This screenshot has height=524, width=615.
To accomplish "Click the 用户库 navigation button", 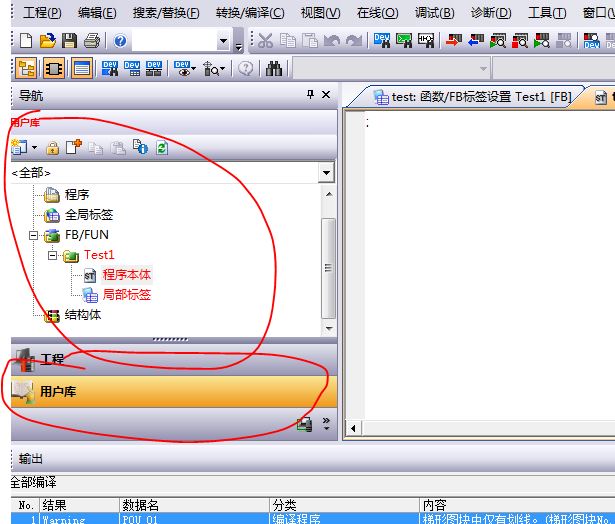I will tap(58, 391).
